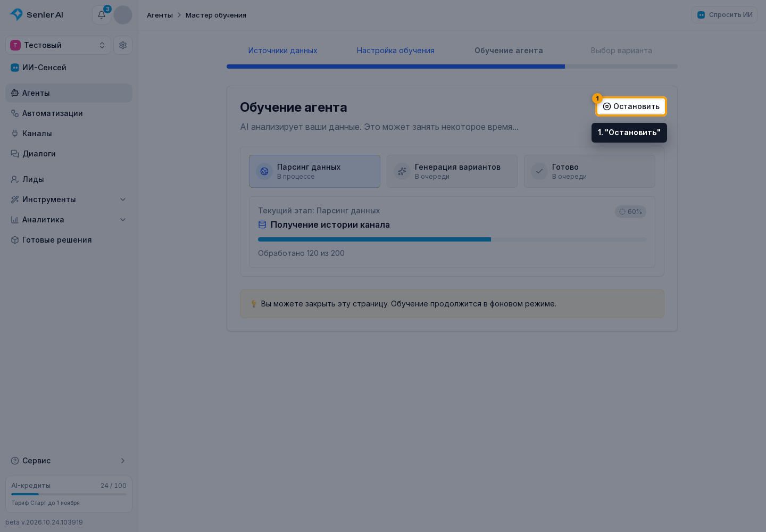766x532 pixels.
Task: Expand the Сервис menu arrow
Action: click(123, 461)
